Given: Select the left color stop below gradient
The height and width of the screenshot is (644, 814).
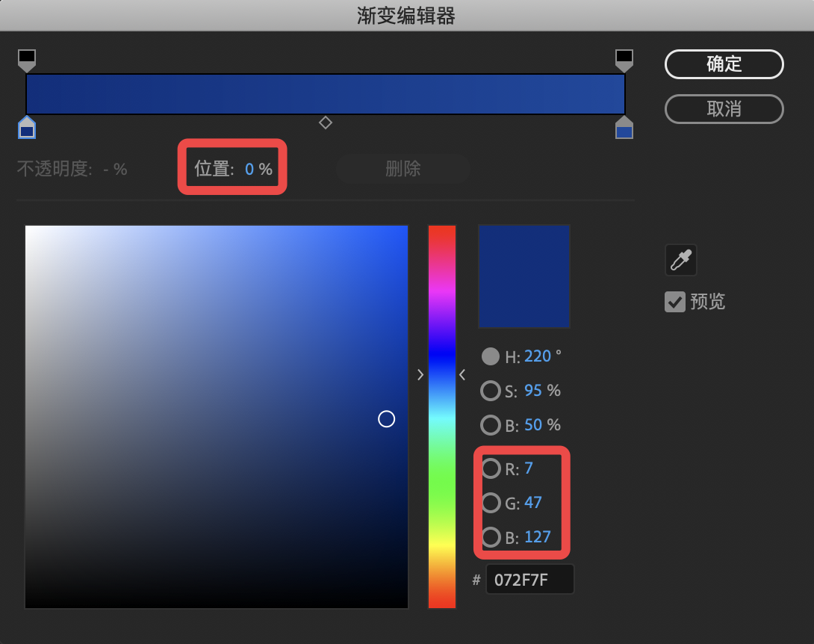Looking at the screenshot, I should [27, 129].
